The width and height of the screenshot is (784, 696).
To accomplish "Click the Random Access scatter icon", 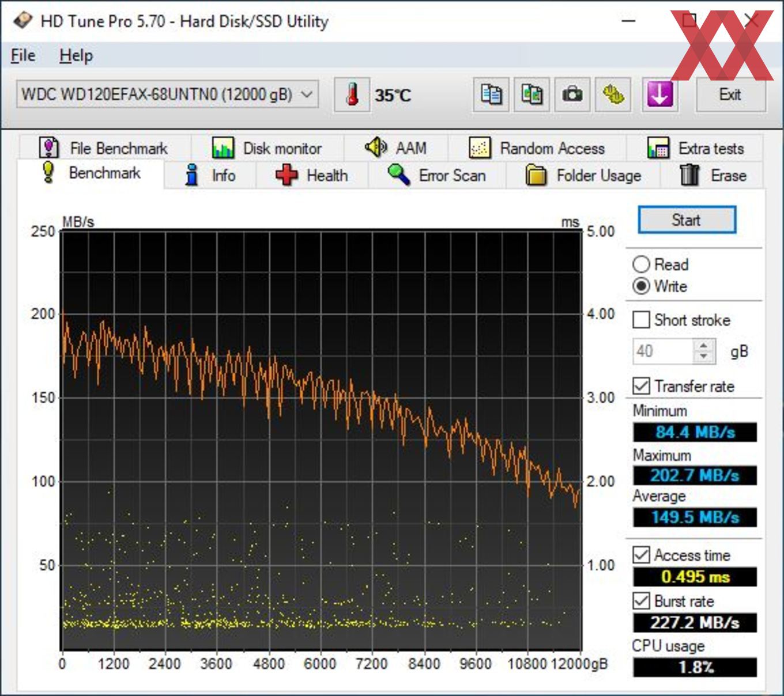I will [480, 147].
